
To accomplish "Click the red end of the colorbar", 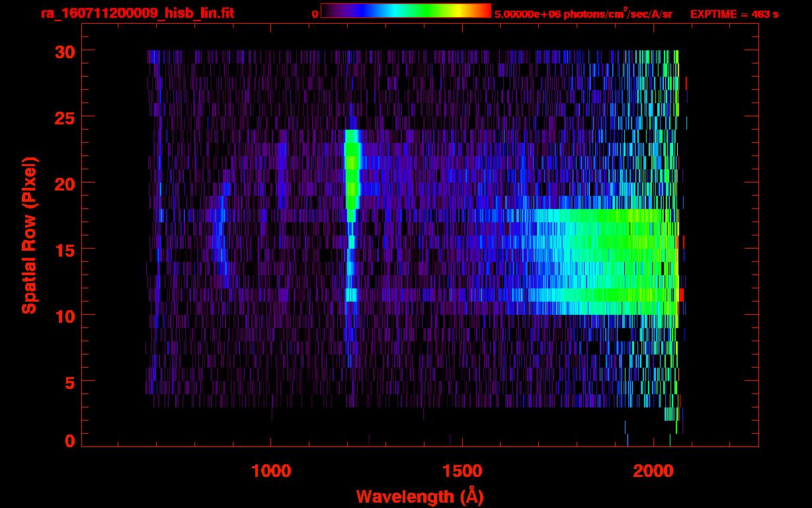I will [484, 11].
